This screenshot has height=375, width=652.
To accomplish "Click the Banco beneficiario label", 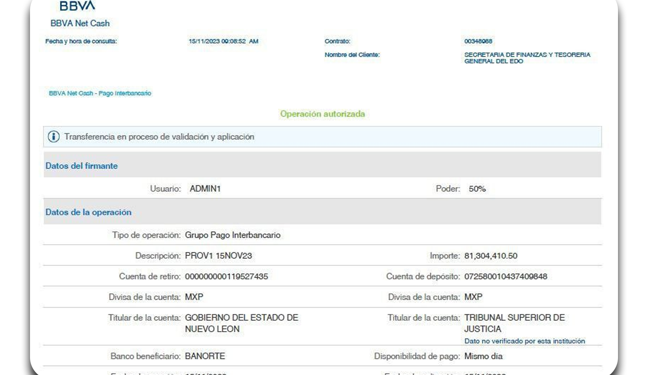I will tap(145, 356).
